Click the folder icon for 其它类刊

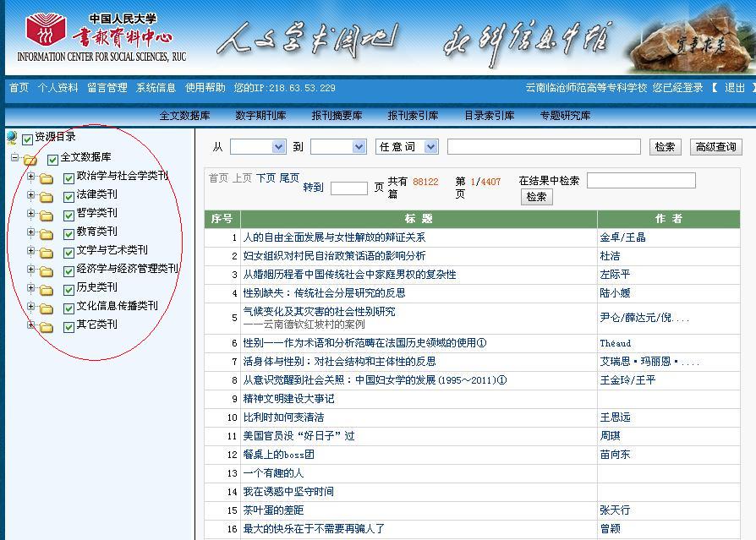[x=47, y=326]
